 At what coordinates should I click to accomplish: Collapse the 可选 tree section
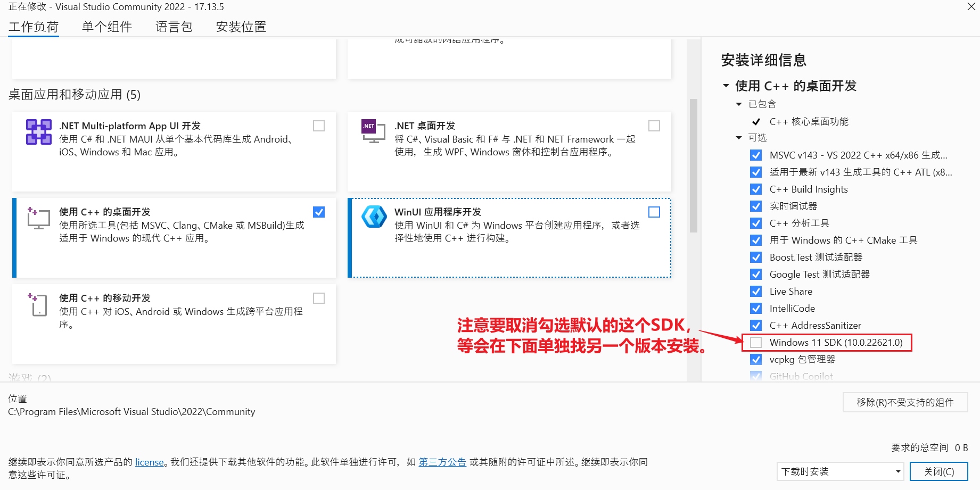pos(739,138)
